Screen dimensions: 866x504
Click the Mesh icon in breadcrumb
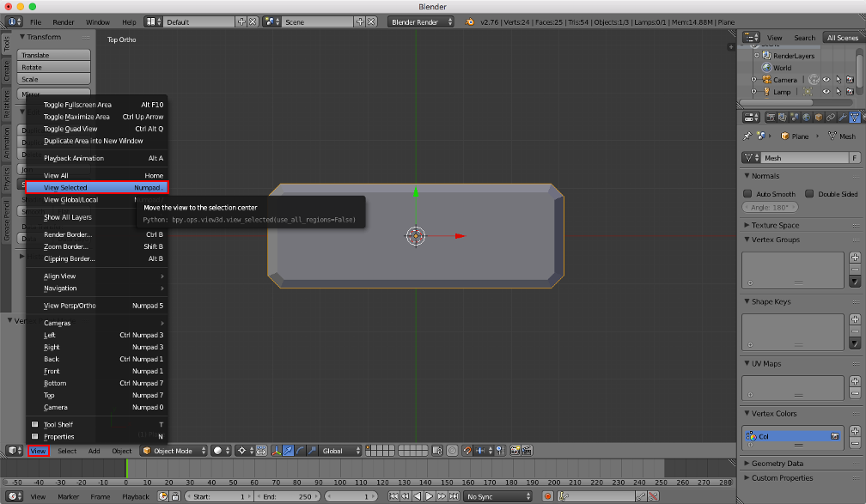click(832, 136)
